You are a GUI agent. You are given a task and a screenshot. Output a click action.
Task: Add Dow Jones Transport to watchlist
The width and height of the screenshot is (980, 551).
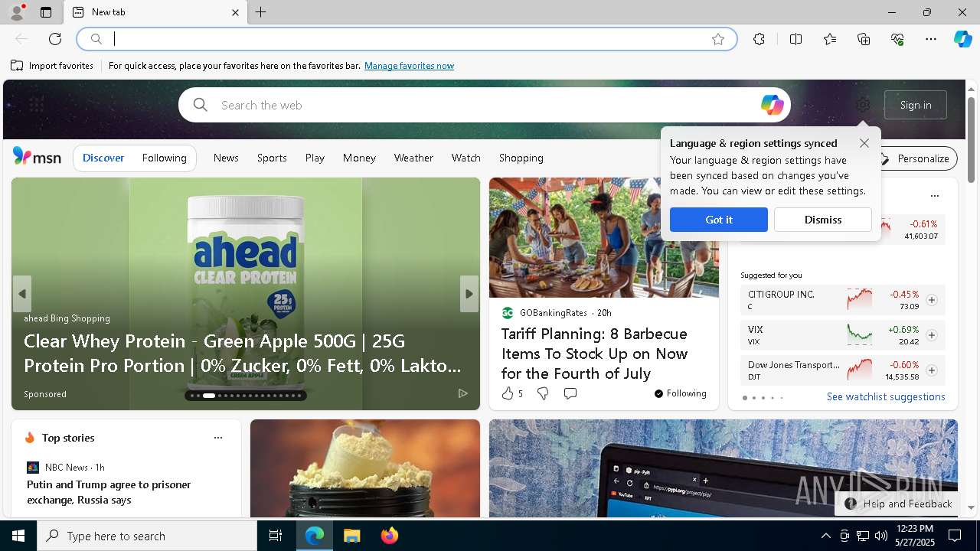point(931,370)
